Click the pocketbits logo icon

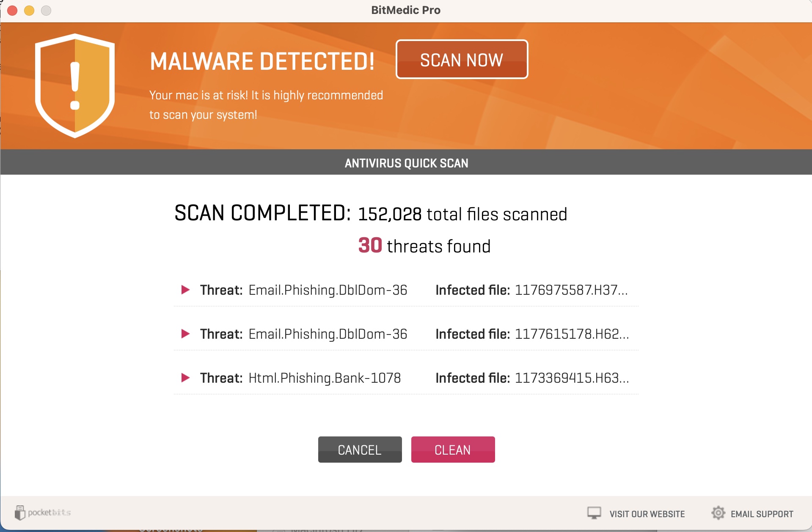(20, 513)
